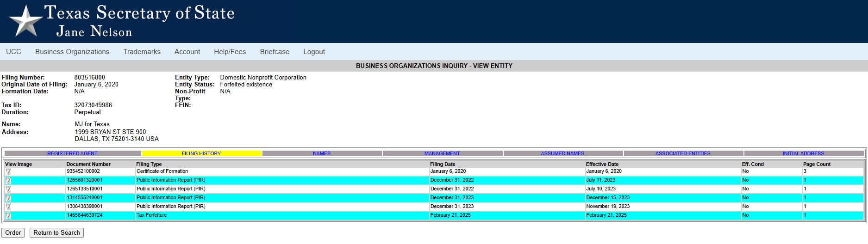
Task: Click Logout in the navigation bar
Action: (x=314, y=52)
